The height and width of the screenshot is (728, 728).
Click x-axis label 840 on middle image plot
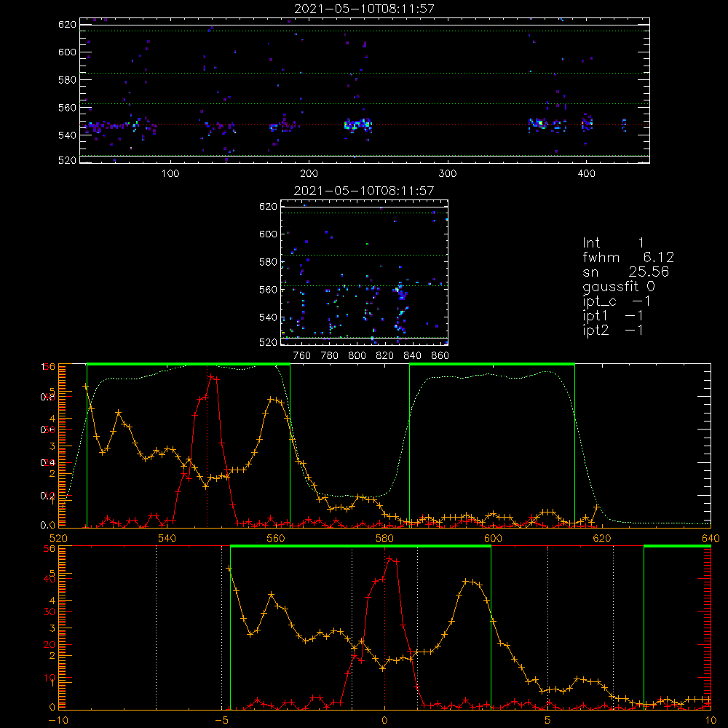412,356
